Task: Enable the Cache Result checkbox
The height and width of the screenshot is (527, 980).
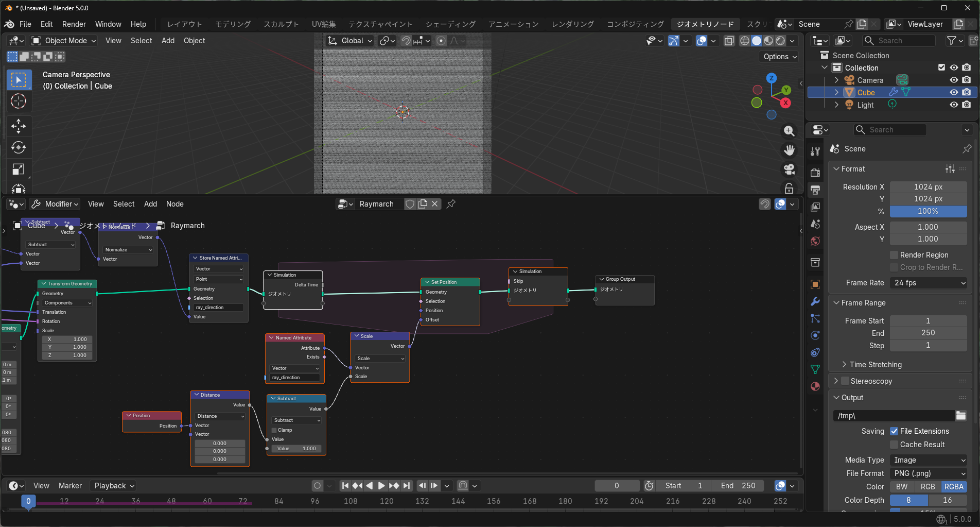Action: point(894,445)
